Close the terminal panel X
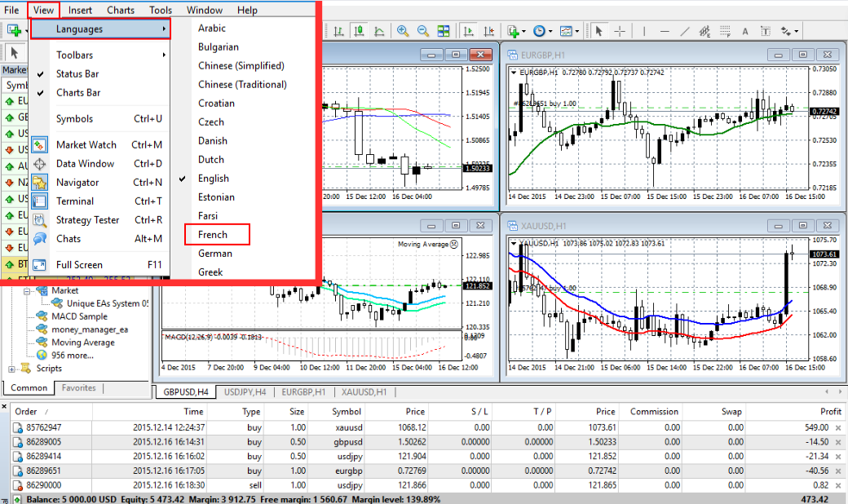 (x=4, y=406)
